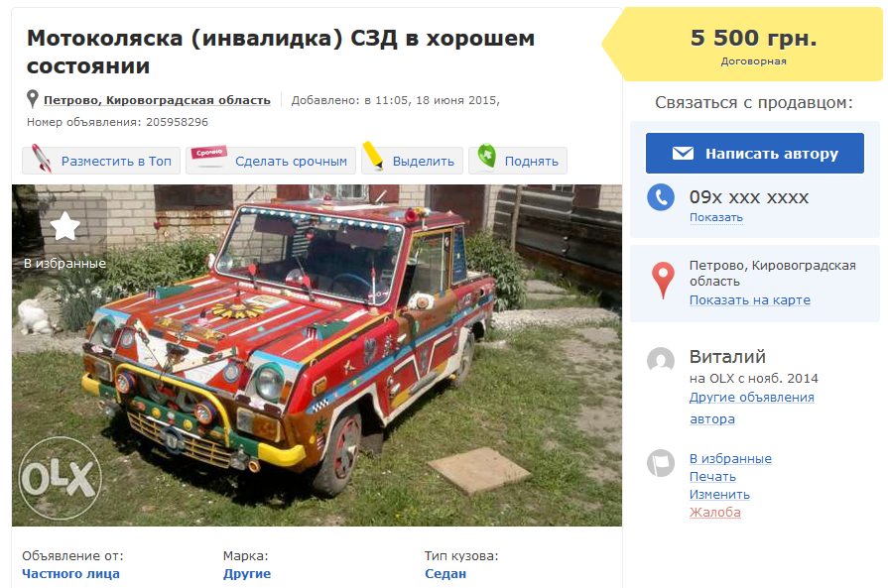Click the gray flag icon
888x588 pixels.
661,463
